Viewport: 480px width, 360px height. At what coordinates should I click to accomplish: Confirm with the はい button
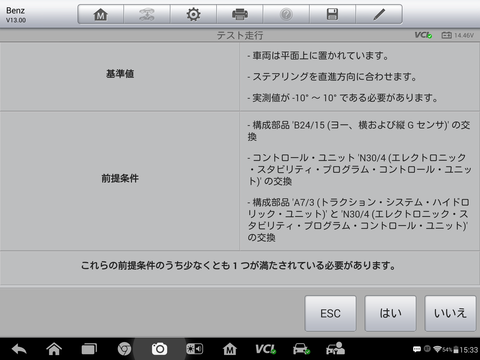coord(390,313)
